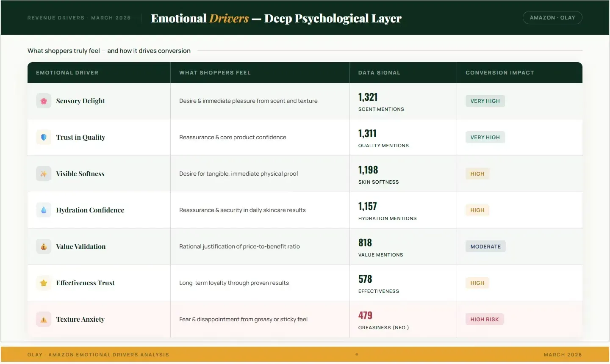Click 'Long-term loyalty through proven results'
This screenshot has width=610, height=364.
234,283
